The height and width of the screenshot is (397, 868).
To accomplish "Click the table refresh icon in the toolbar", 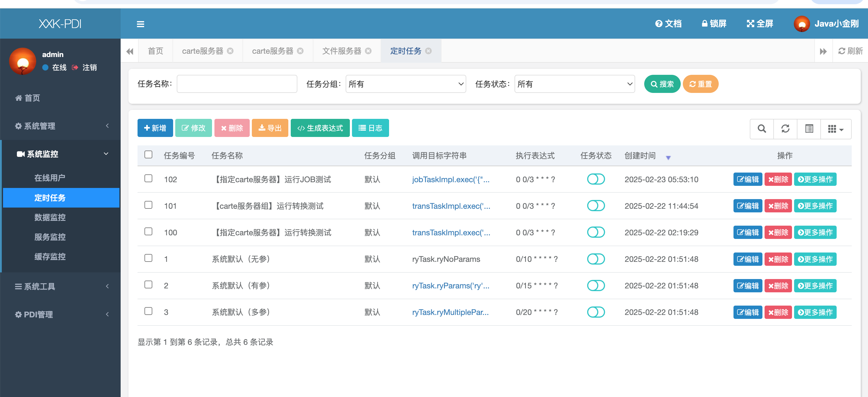I will (785, 129).
